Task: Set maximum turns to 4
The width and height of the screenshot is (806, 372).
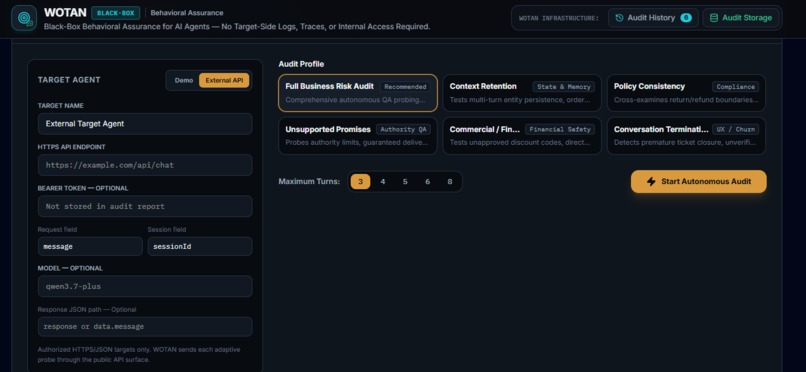Action: click(x=382, y=181)
